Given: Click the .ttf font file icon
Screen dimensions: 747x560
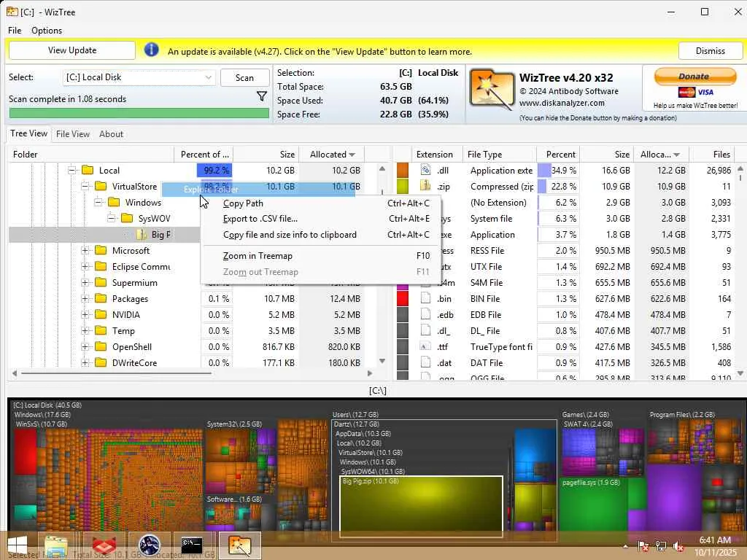Looking at the screenshot, I should point(425,346).
